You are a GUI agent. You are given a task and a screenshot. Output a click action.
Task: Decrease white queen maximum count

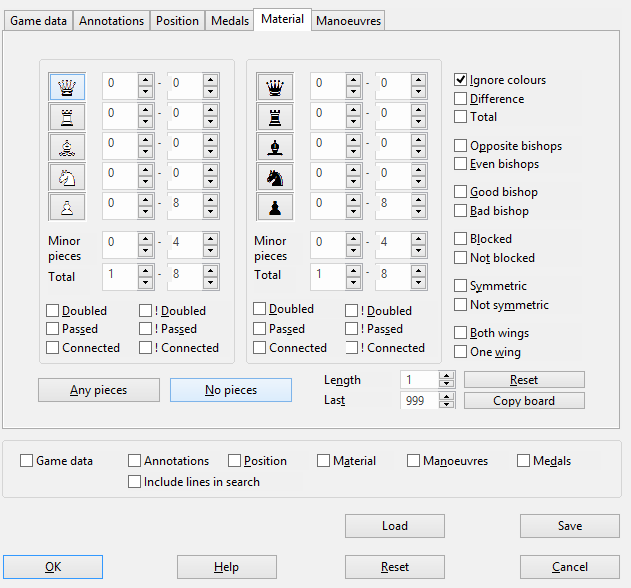[210, 92]
